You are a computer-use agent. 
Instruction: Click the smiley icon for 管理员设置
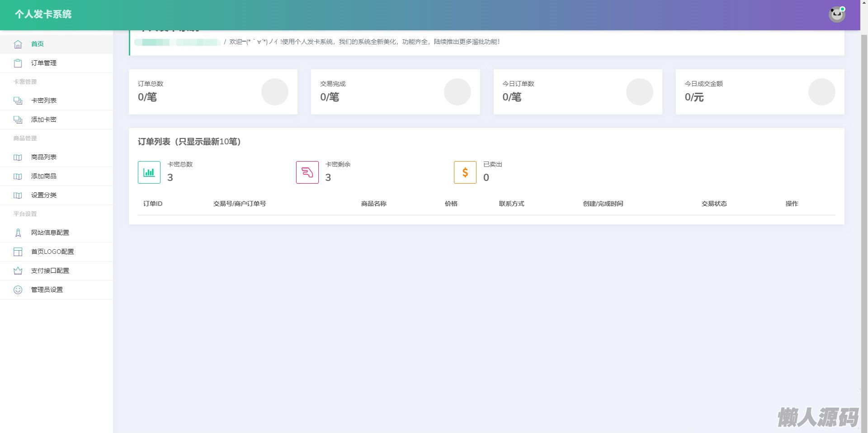[18, 290]
